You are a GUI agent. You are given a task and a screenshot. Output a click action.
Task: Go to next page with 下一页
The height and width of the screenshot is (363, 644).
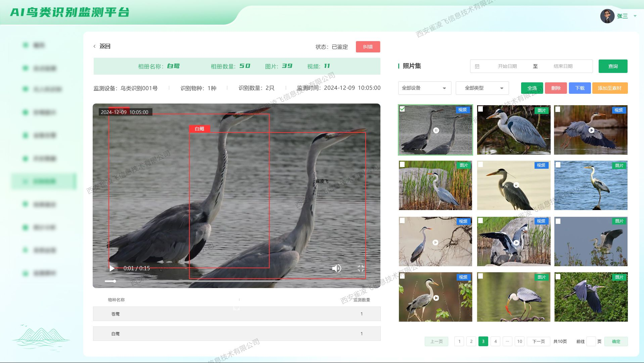(538, 341)
